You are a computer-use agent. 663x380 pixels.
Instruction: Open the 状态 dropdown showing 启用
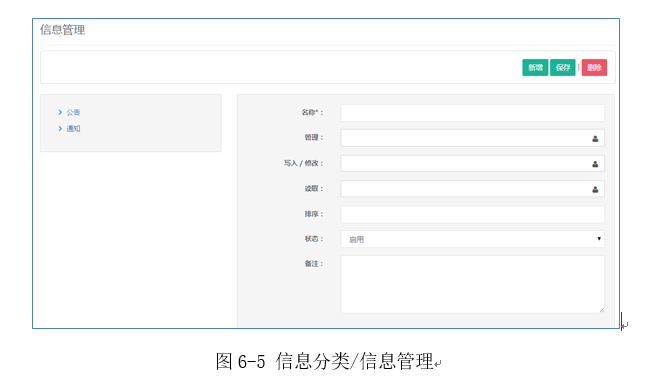pyautogui.click(x=472, y=239)
